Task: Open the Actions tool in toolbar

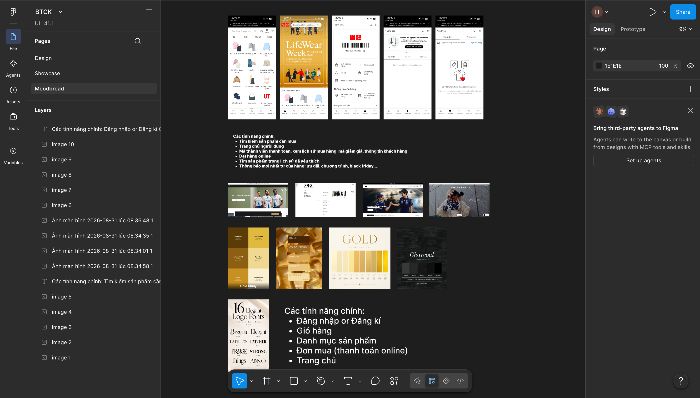Action: [x=394, y=381]
